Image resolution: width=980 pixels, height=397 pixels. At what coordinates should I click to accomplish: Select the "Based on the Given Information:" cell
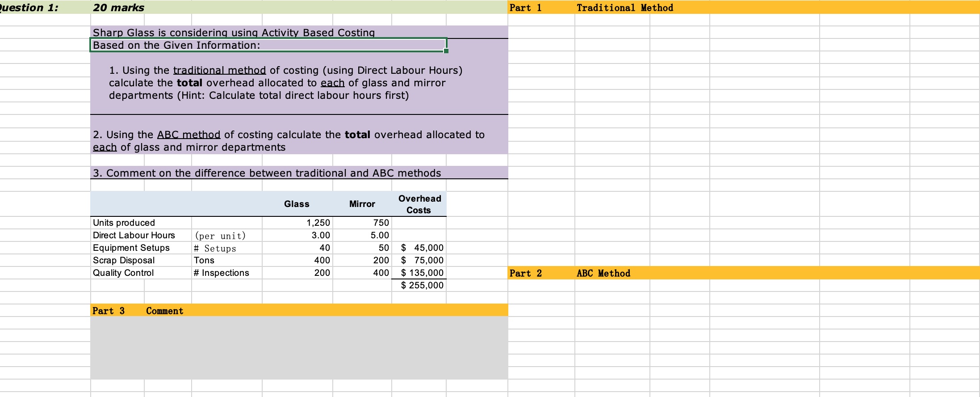268,45
